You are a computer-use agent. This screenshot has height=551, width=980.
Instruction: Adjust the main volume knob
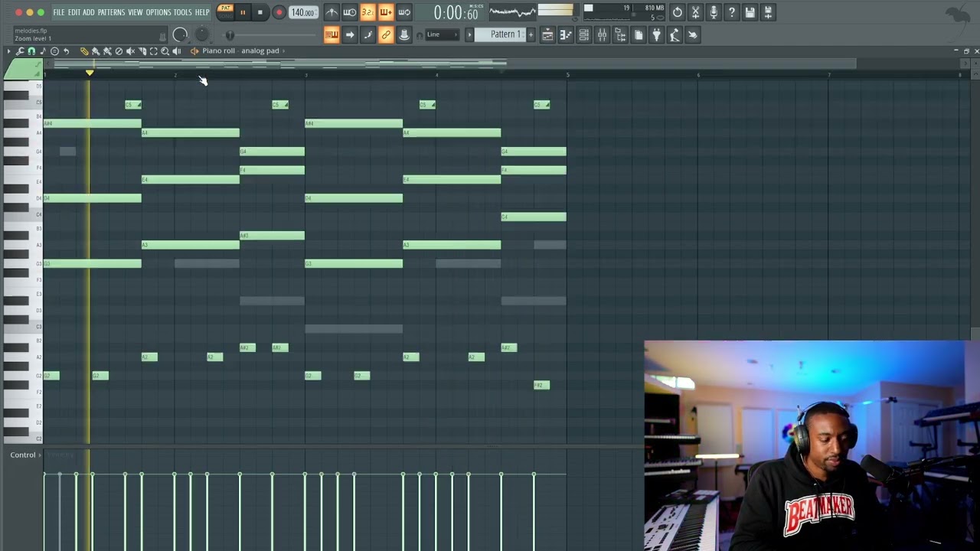(x=180, y=34)
